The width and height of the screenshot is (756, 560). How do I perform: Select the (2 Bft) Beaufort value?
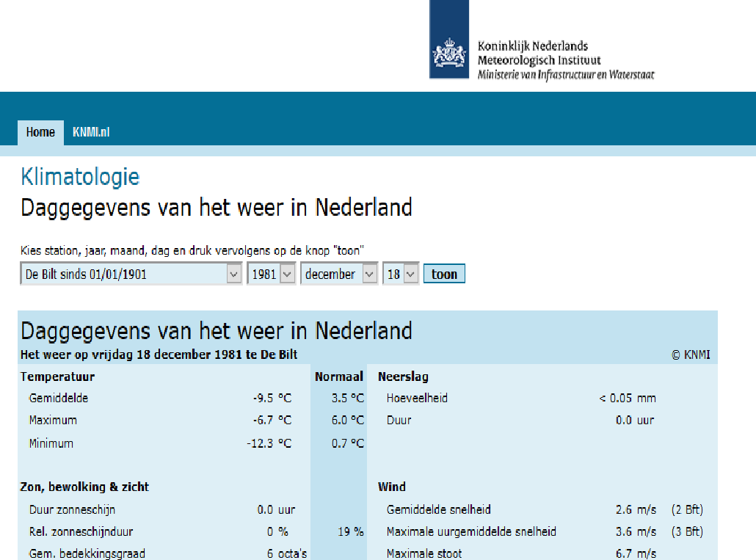pos(687,510)
